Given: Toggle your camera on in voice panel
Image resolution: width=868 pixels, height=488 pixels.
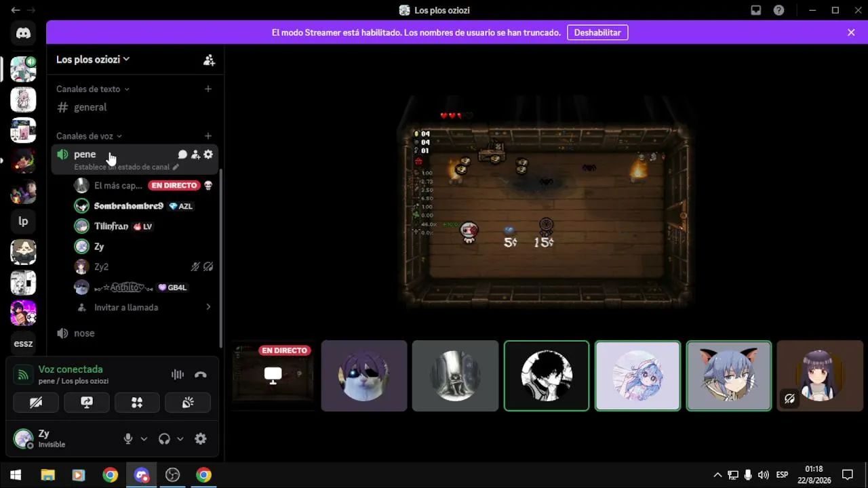Looking at the screenshot, I should click(x=36, y=403).
